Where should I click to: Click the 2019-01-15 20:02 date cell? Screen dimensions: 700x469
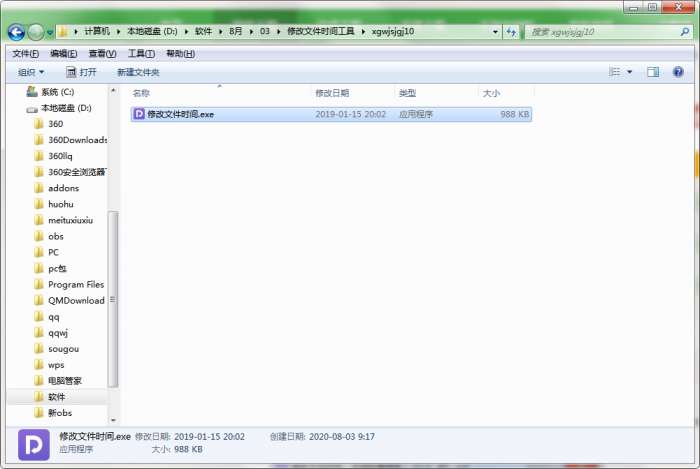click(350, 114)
